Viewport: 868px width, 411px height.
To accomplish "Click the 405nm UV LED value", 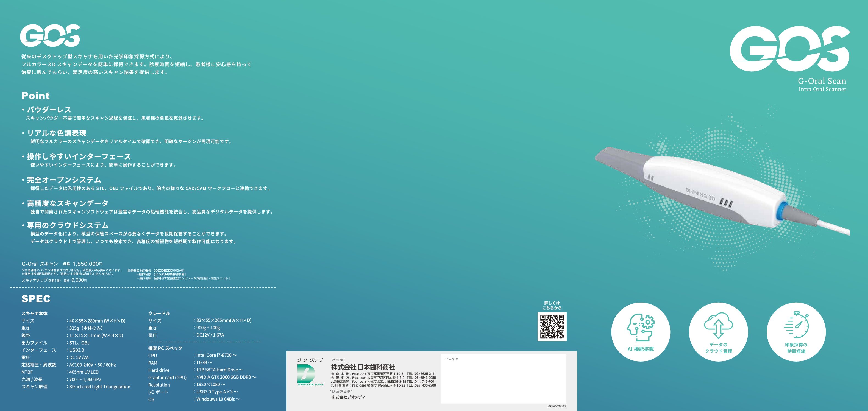I will (x=84, y=372).
